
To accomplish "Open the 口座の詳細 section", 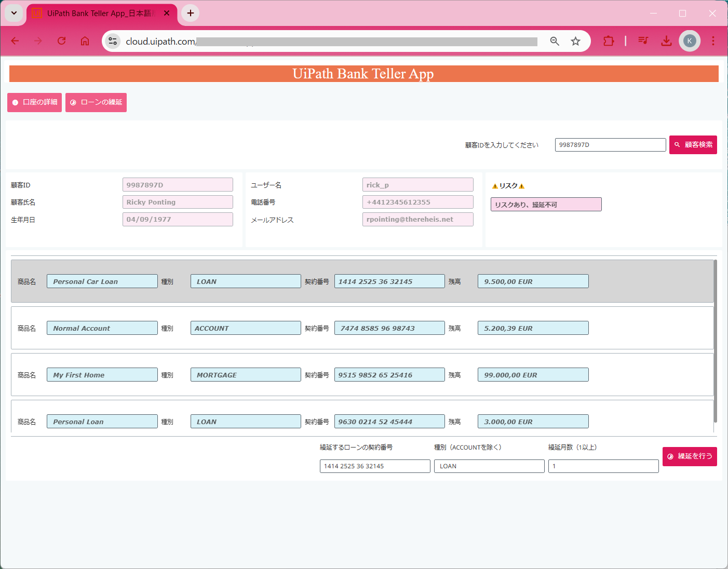I will (x=34, y=102).
